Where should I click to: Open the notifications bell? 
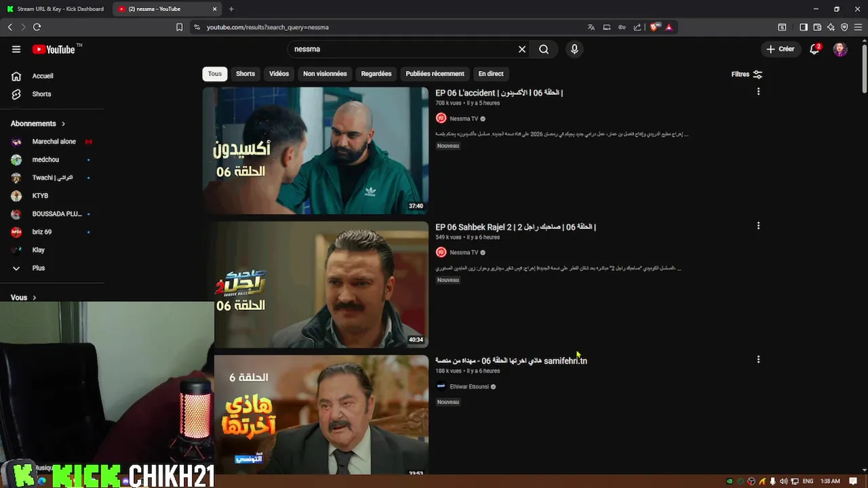814,49
